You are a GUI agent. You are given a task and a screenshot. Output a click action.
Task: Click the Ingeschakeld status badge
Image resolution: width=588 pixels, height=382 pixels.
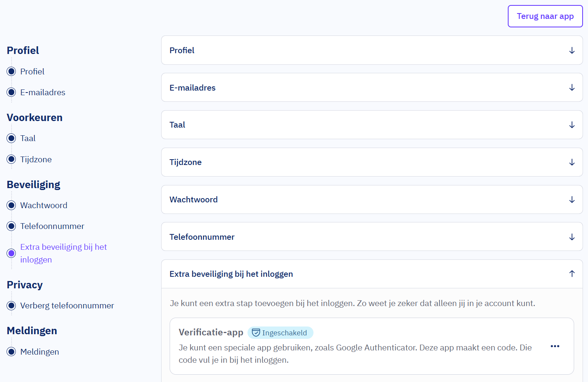point(280,332)
